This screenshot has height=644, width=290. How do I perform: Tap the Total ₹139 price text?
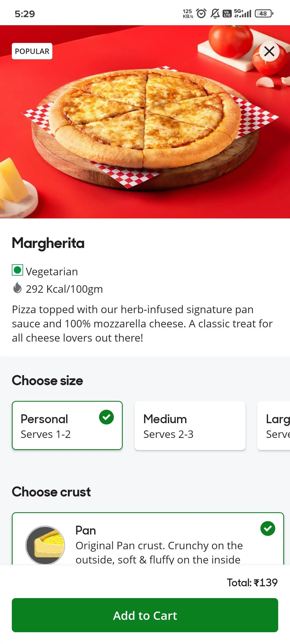click(252, 583)
